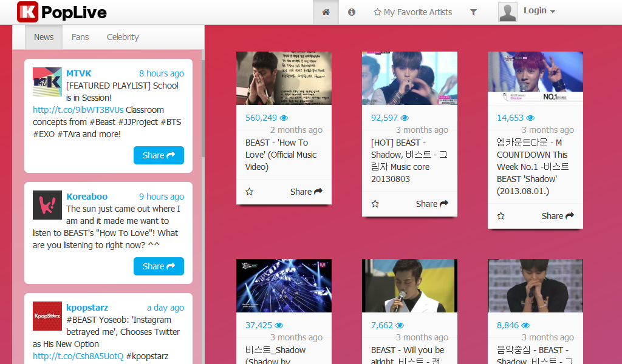Open link http://t.co/Csh8A5UotQ
This screenshot has width=622, height=364.
click(x=78, y=356)
